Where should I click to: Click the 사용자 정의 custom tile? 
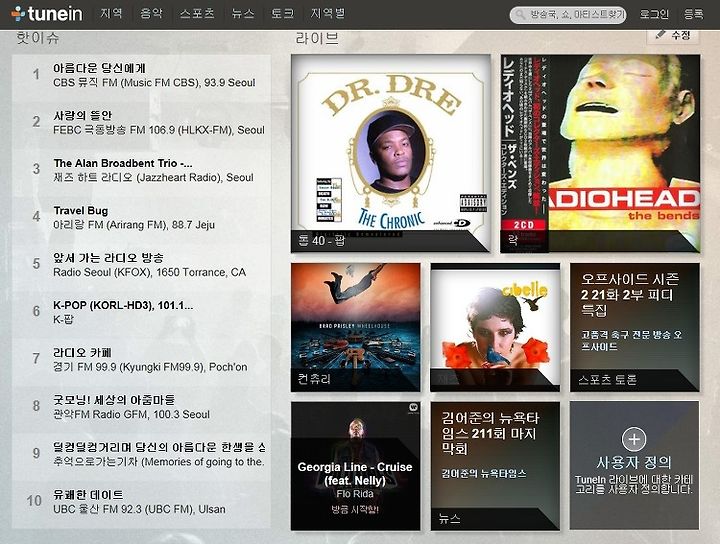(x=635, y=466)
